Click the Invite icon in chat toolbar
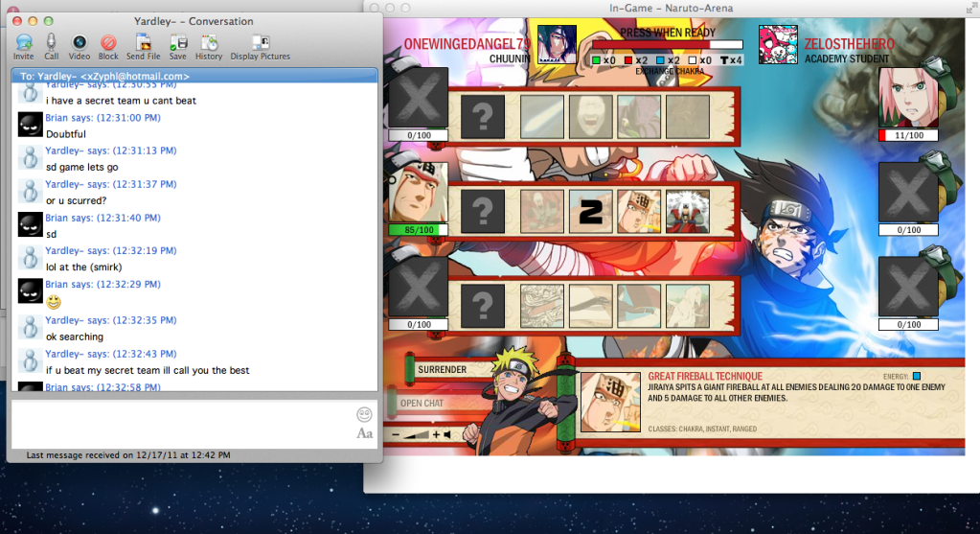Screen dimensions: 980x534 [x=24, y=43]
